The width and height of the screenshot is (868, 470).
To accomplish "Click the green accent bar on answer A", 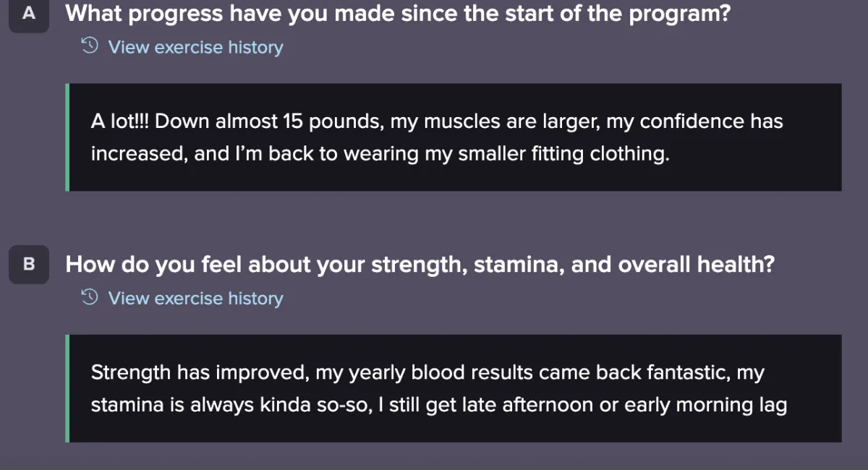I will 67,137.
